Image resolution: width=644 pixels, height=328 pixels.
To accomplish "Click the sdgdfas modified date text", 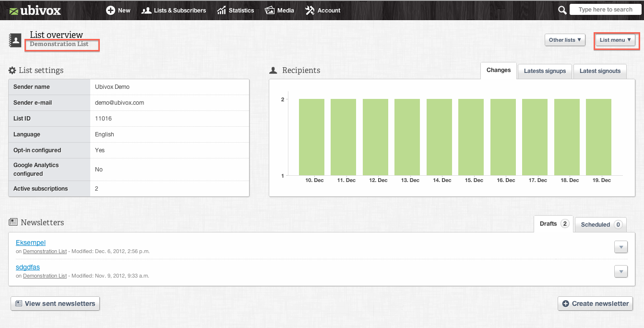I will click(x=110, y=276).
